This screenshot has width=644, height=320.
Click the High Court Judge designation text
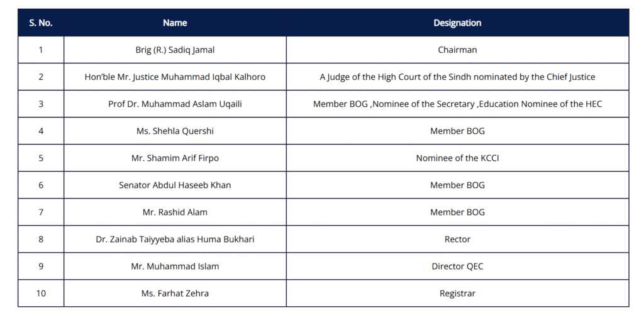click(457, 77)
